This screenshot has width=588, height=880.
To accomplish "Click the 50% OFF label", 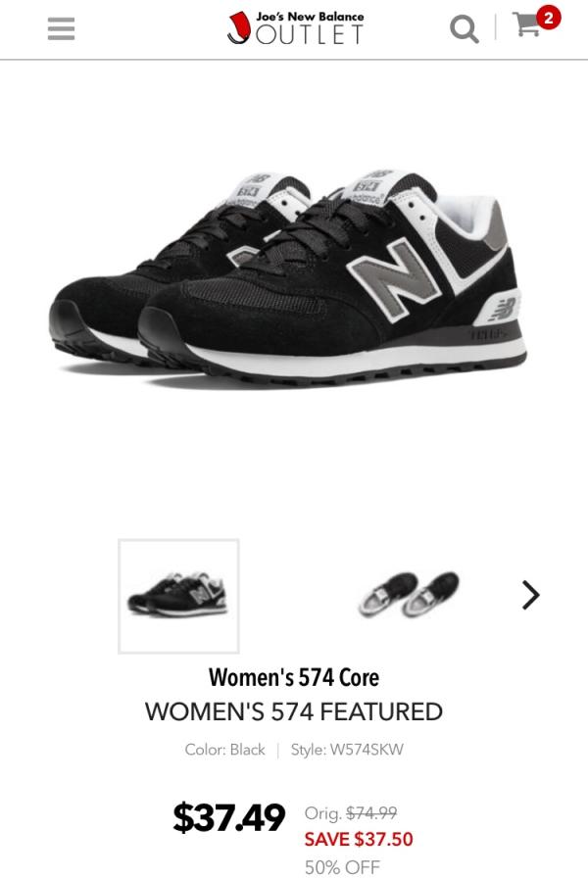I will [x=342, y=867].
